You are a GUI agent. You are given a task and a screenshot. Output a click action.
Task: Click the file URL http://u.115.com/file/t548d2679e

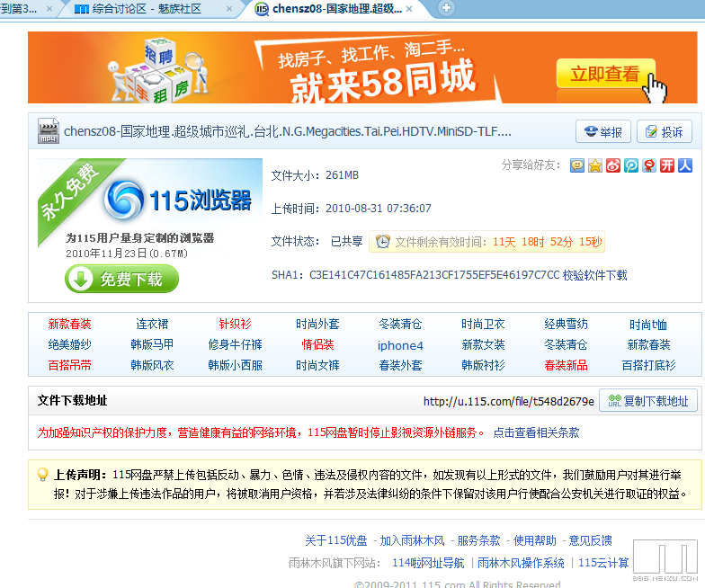coord(509,401)
